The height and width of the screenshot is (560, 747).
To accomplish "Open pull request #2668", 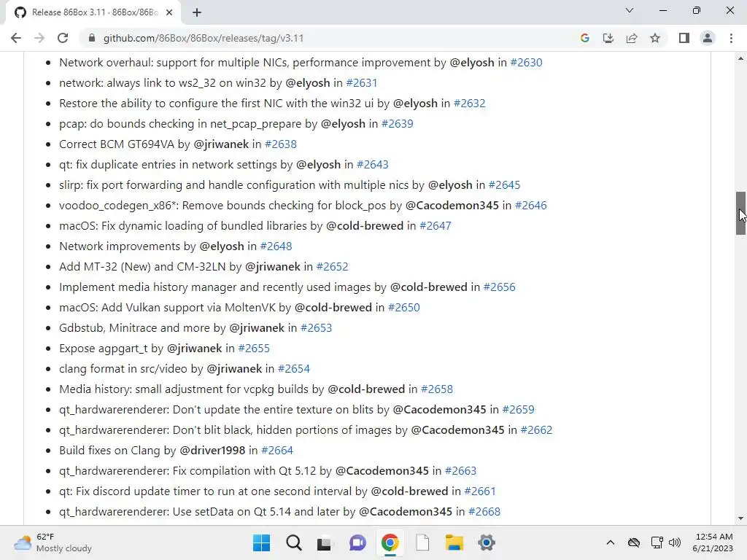I will [x=484, y=512].
